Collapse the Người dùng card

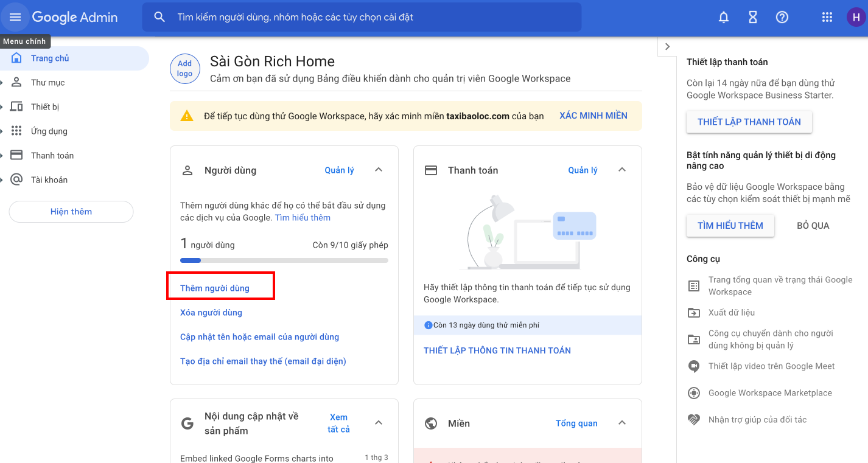point(379,170)
